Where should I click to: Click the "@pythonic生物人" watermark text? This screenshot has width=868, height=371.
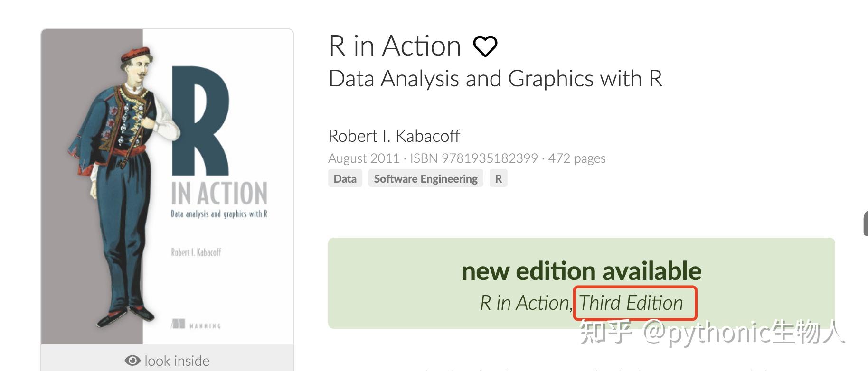[x=743, y=332]
